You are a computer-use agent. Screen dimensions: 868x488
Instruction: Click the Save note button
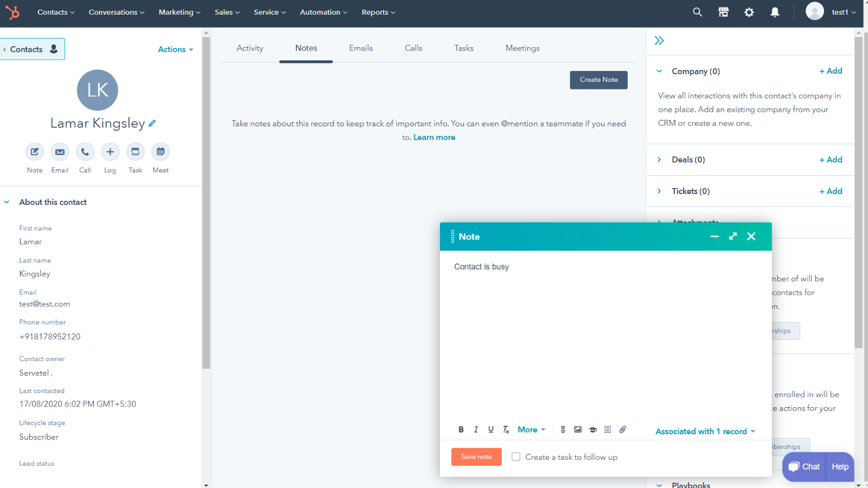click(x=476, y=457)
